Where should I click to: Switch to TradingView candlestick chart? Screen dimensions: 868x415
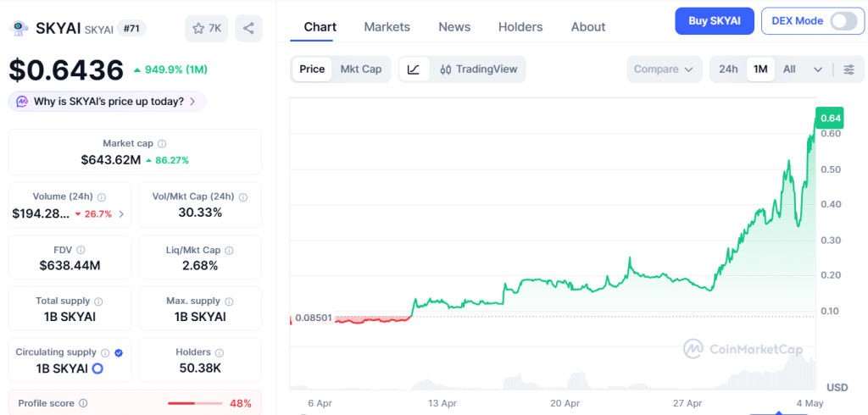479,69
